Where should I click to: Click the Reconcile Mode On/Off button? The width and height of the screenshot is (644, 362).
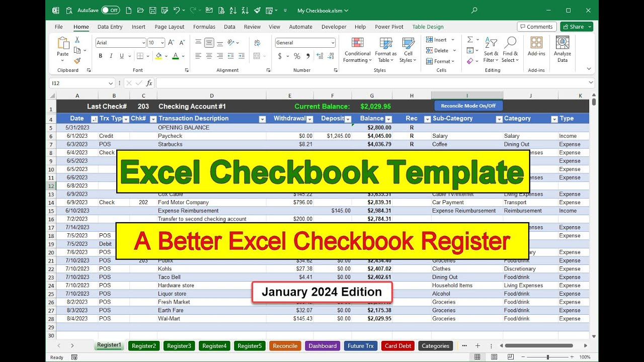[x=468, y=106]
